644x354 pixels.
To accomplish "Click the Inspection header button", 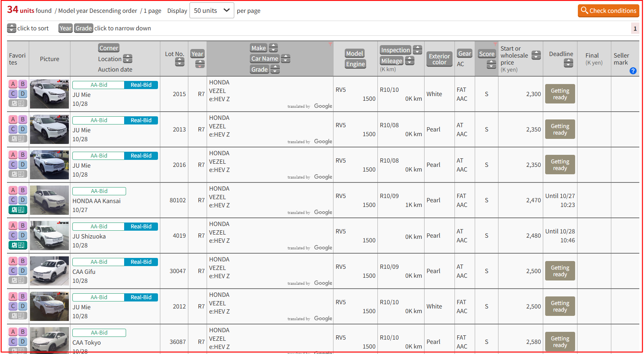I will coord(395,50).
